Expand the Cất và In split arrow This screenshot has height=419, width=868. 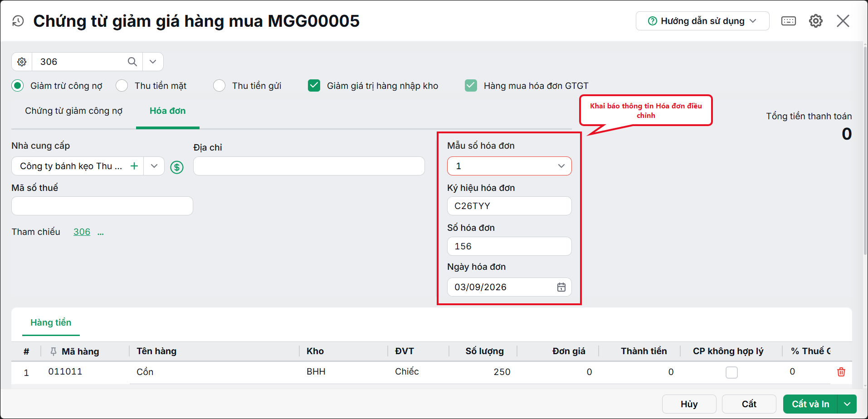(x=847, y=404)
